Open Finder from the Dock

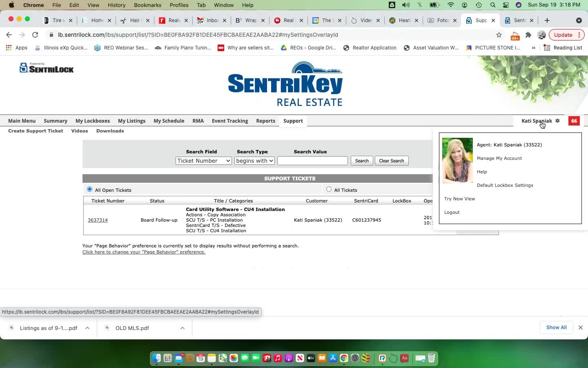pos(157,358)
